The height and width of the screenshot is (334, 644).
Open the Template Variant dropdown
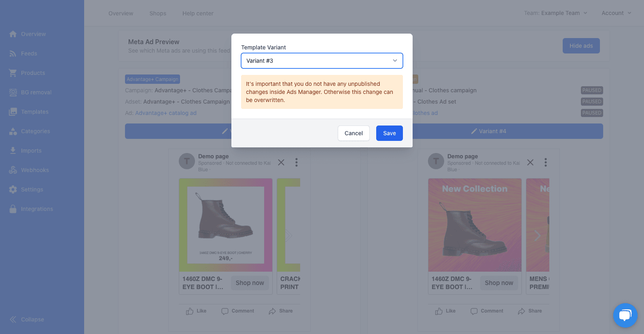(x=322, y=61)
